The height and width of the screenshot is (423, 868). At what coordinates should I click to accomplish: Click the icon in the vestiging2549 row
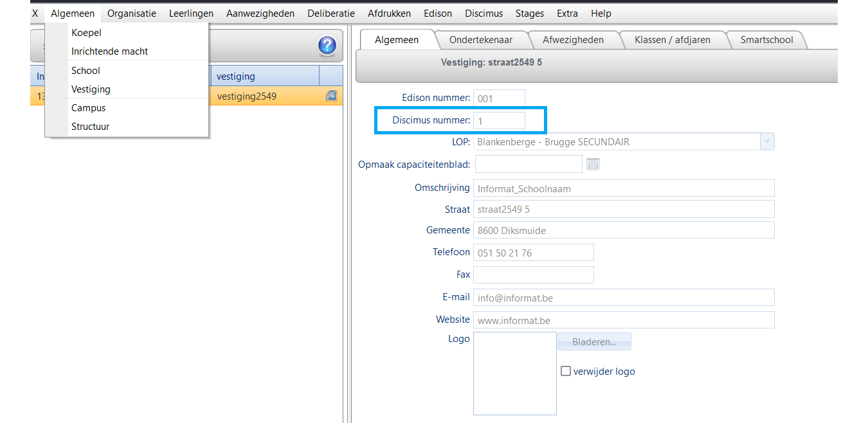(331, 96)
